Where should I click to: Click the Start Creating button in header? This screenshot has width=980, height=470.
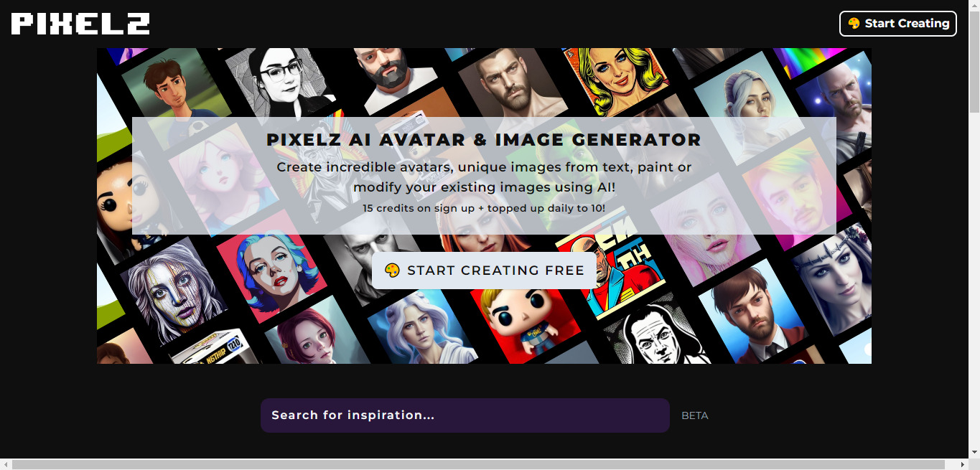pyautogui.click(x=898, y=23)
